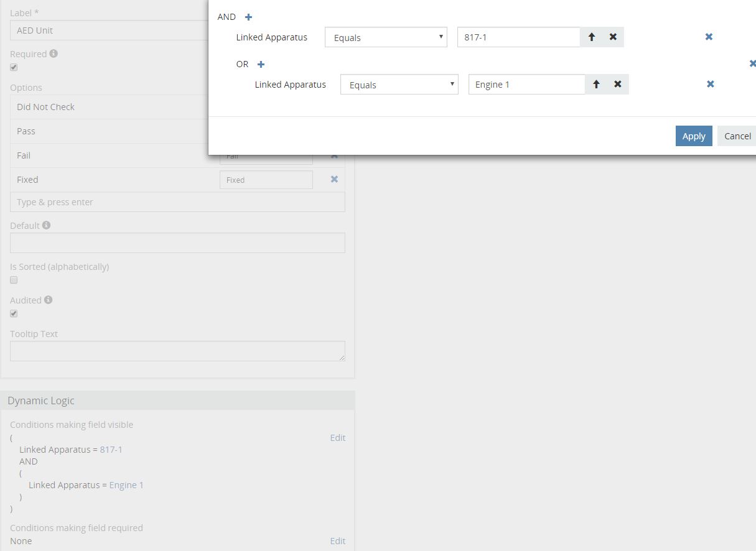Click the Apply button
Image resolution: width=756 pixels, height=551 pixels.
[x=693, y=136]
